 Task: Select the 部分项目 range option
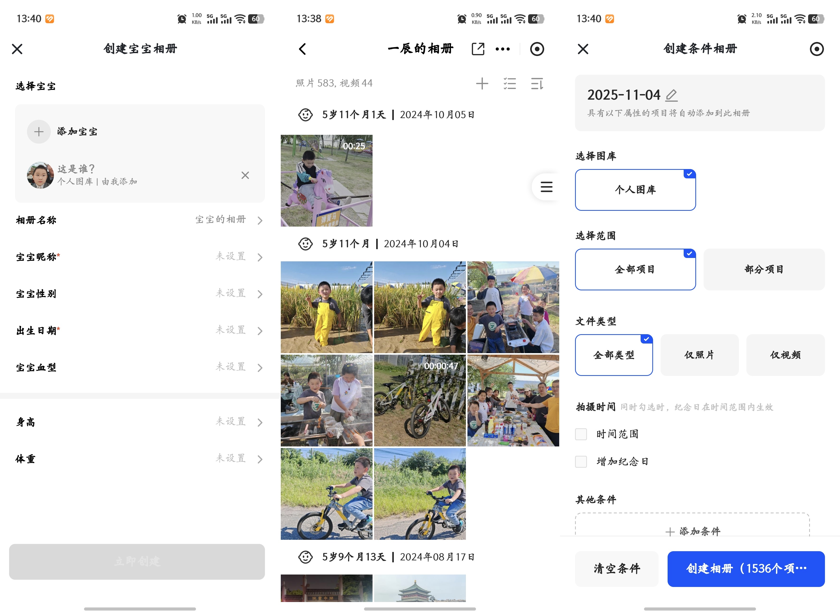click(x=764, y=269)
